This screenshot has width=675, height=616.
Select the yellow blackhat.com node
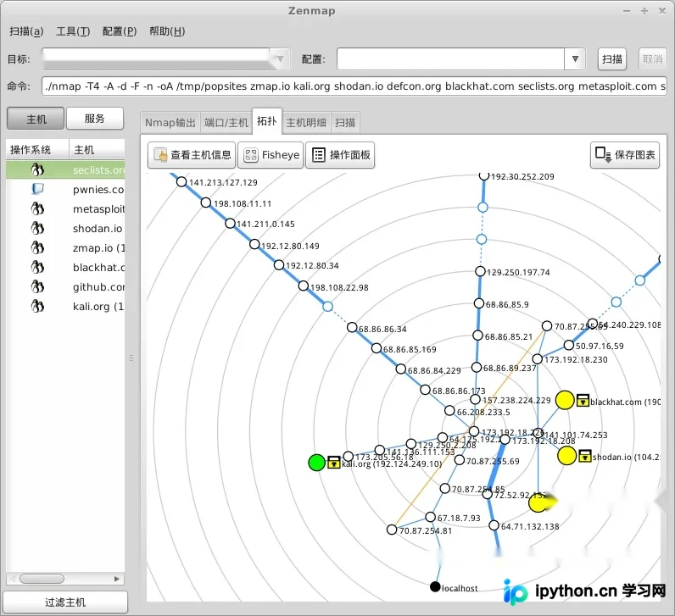click(565, 400)
